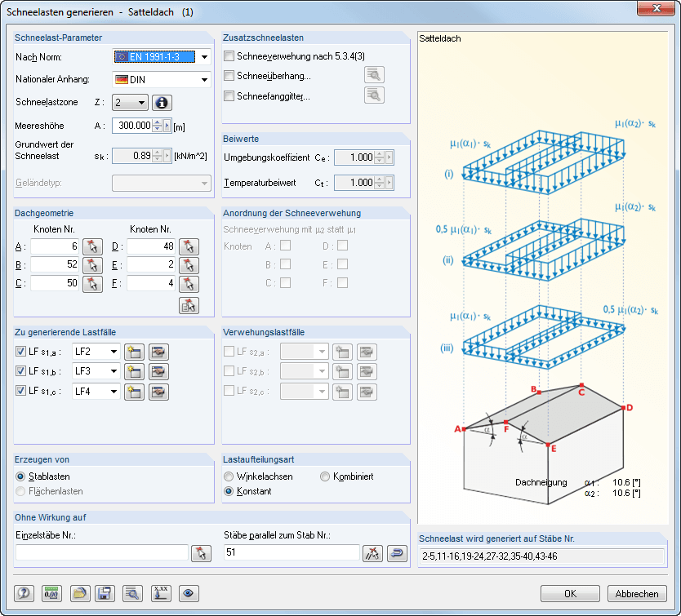This screenshot has height=616, width=681.
Task: Open the LF2 load case dropdown
Action: point(113,352)
